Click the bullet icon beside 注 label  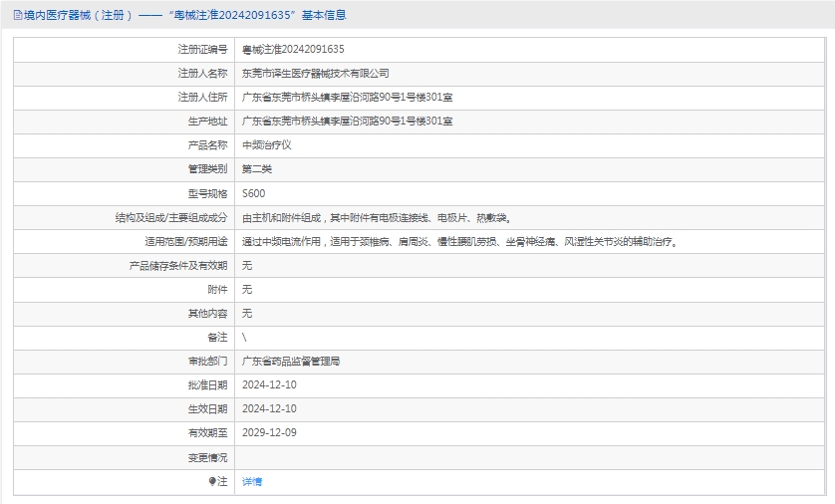click(x=212, y=481)
